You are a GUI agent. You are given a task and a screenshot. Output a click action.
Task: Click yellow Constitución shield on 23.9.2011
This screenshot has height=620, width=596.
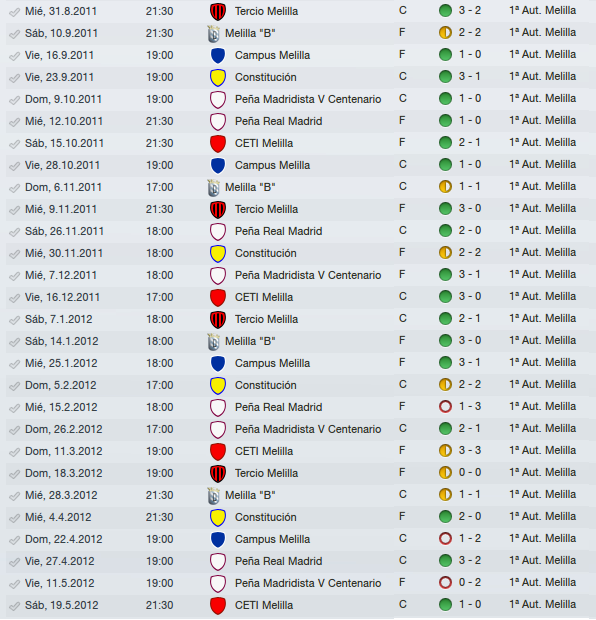tap(218, 78)
